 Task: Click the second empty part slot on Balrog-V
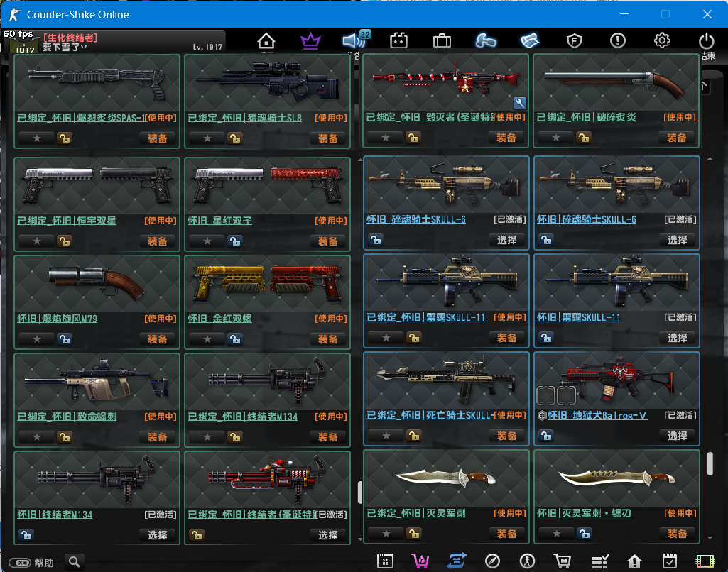point(567,396)
